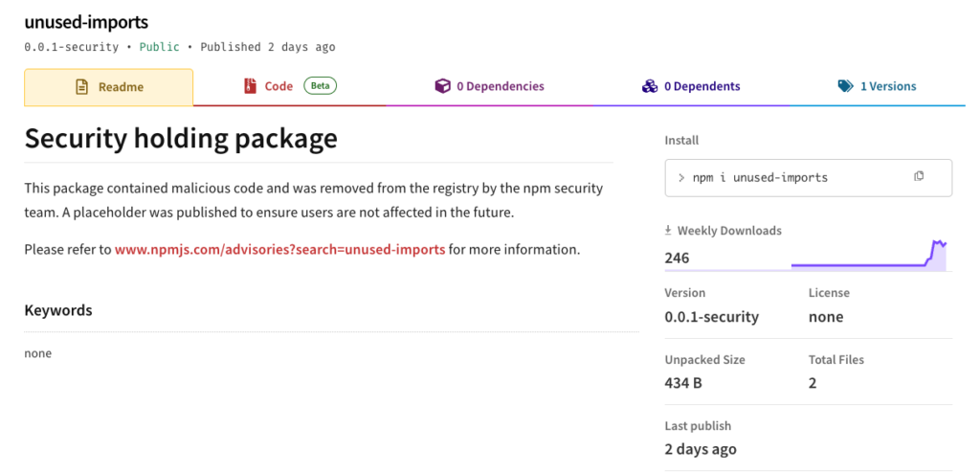The image size is (980, 472).
Task: Show the 0 Dependents tab
Action: tap(702, 86)
